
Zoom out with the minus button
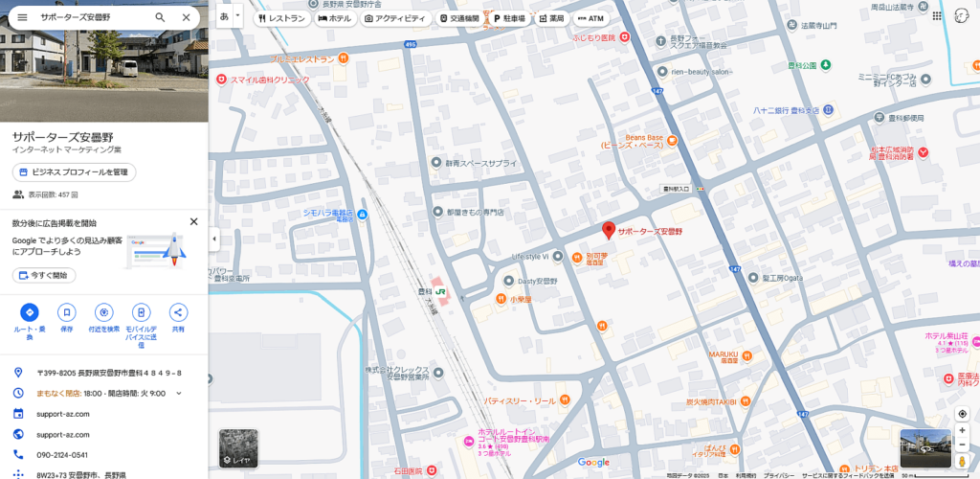click(x=962, y=445)
